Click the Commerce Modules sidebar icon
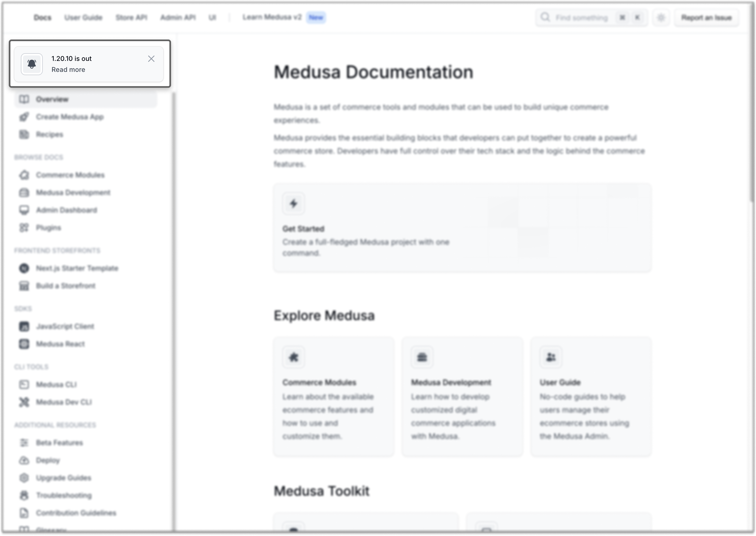 point(24,175)
